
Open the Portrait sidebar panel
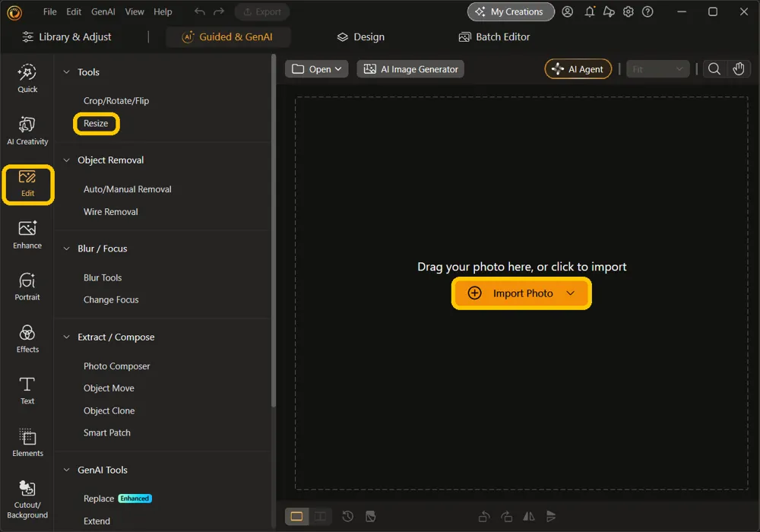27,287
